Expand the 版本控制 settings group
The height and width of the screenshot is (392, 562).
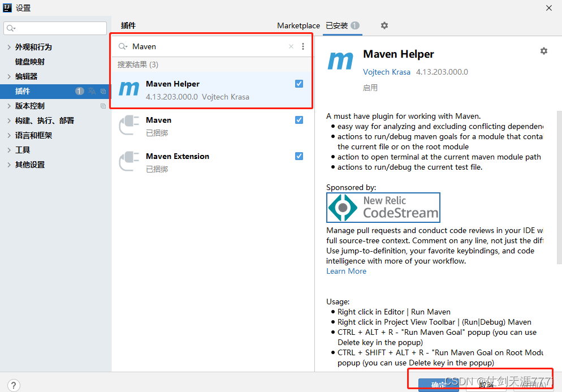click(x=9, y=106)
